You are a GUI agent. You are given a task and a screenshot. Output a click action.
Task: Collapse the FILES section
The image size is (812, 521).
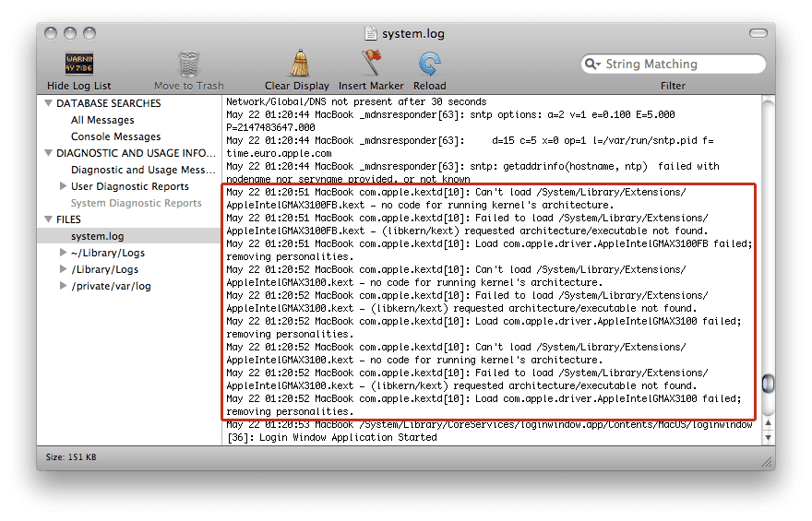49,219
